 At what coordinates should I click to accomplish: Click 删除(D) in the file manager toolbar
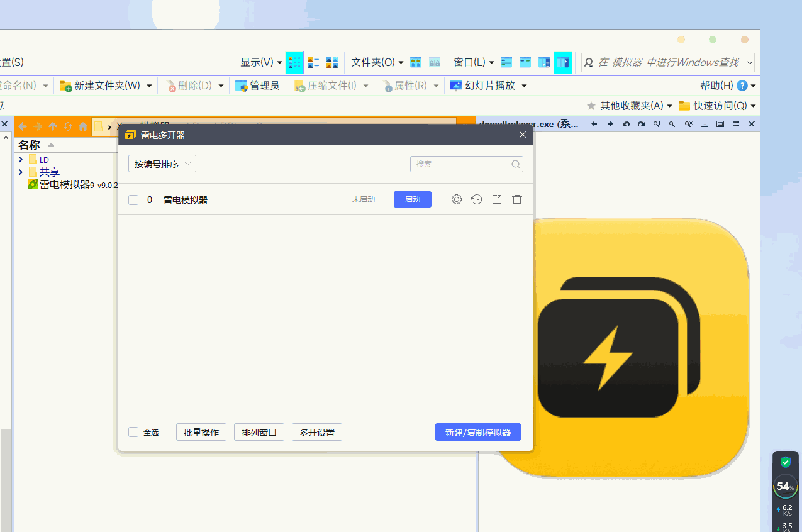pyautogui.click(x=189, y=86)
